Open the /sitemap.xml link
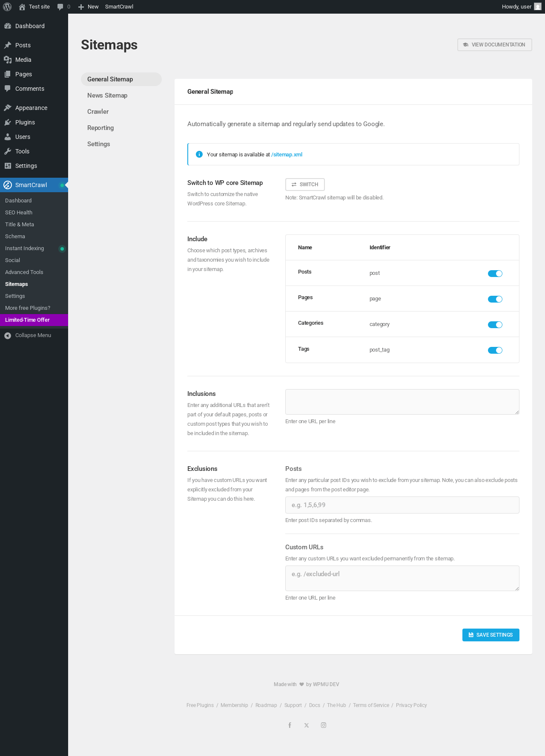 [287, 155]
